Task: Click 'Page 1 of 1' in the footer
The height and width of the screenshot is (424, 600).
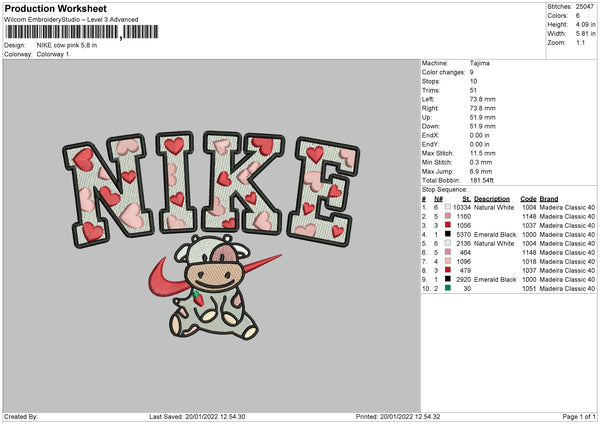Action: pos(579,416)
